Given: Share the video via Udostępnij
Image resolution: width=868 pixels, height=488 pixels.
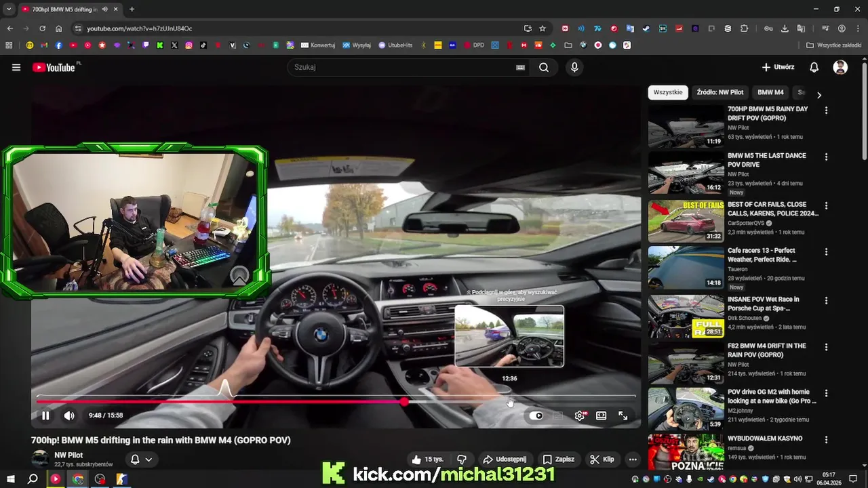Looking at the screenshot, I should (x=505, y=459).
